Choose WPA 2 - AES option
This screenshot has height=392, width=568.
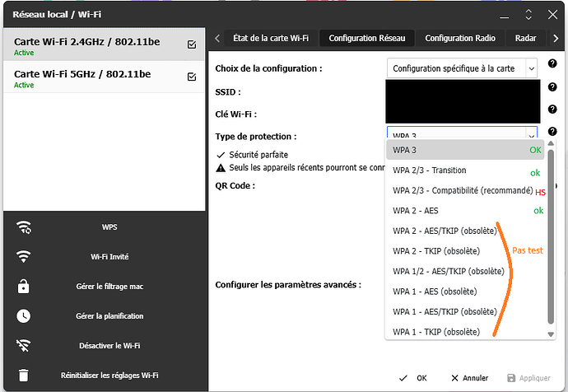coord(465,211)
